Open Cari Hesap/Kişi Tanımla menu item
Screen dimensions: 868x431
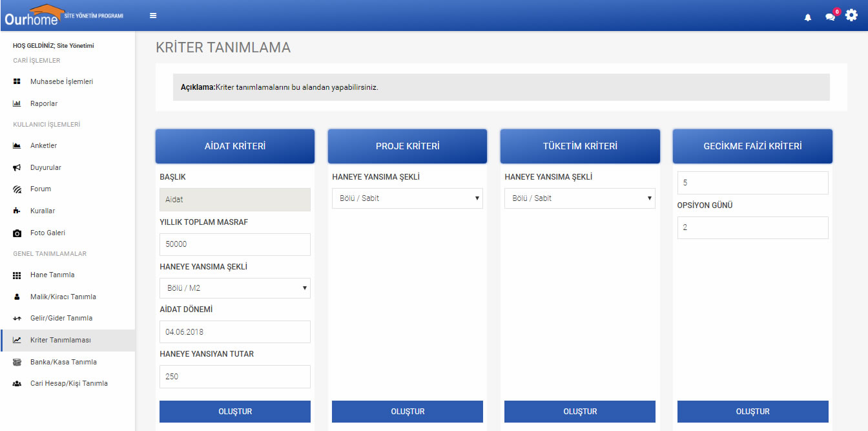[68, 383]
